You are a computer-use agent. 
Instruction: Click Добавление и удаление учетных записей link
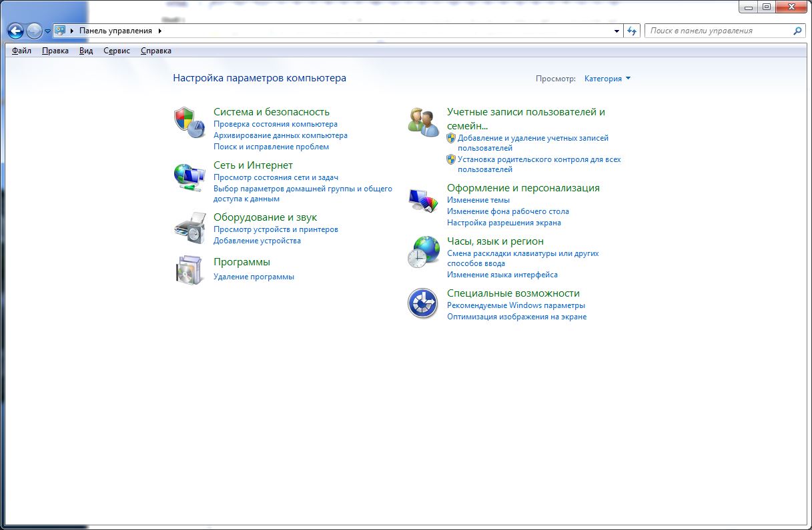pyautogui.click(x=533, y=143)
